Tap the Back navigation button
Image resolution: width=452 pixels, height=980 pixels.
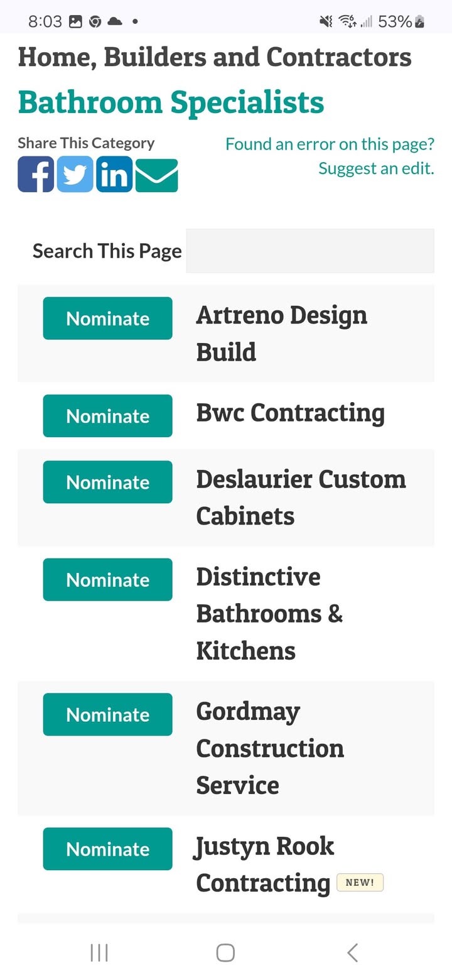[352, 952]
